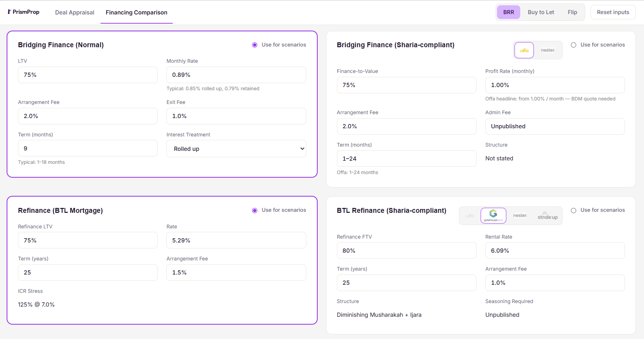Enable Use for scenarios on Bridging Finance (Normal)
This screenshot has width=644, height=339.
[x=254, y=45]
